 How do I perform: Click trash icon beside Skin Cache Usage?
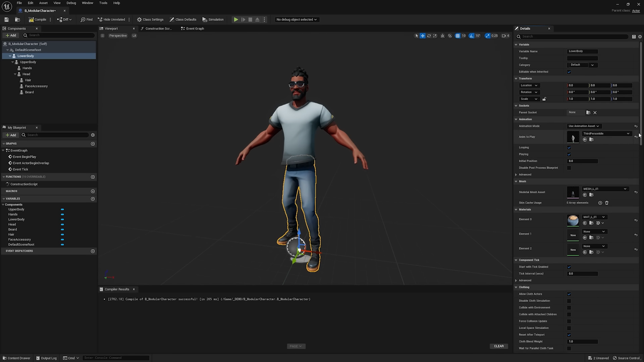point(607,203)
